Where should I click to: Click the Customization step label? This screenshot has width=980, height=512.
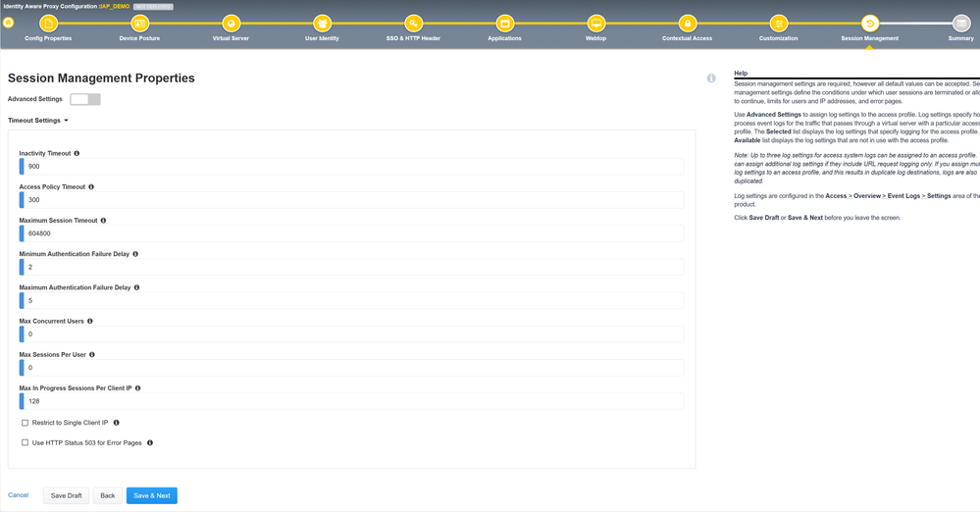pyautogui.click(x=779, y=38)
